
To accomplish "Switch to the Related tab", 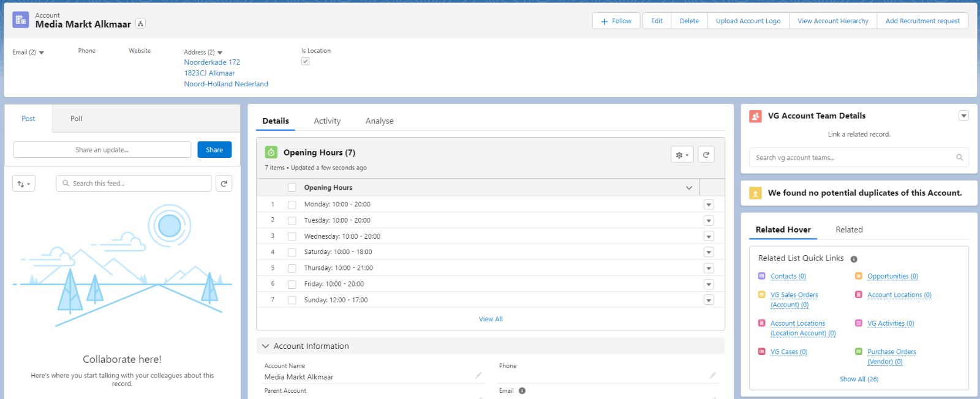I will 849,229.
